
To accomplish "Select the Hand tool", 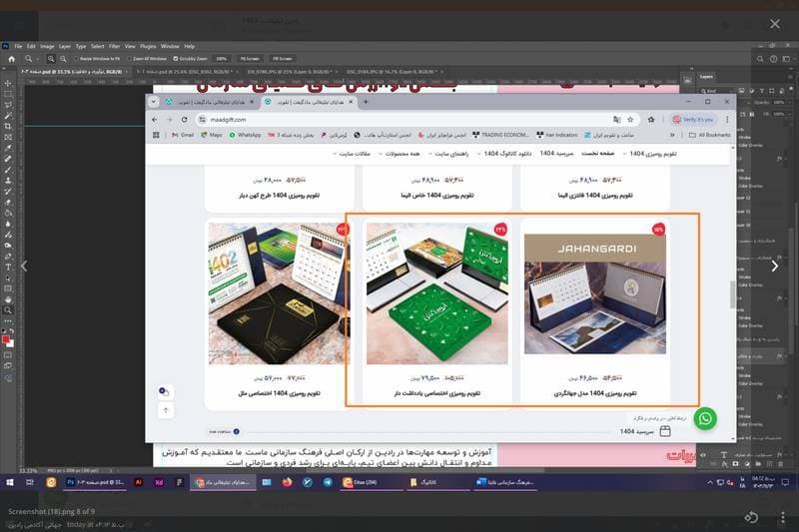I will [8, 299].
